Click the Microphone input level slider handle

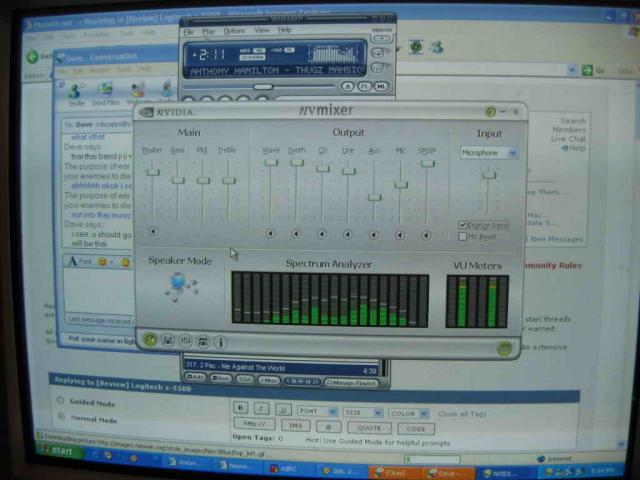(x=489, y=175)
